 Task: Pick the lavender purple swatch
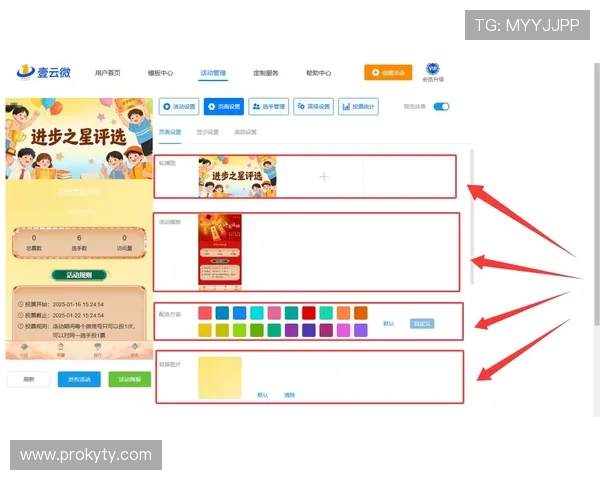(360, 330)
